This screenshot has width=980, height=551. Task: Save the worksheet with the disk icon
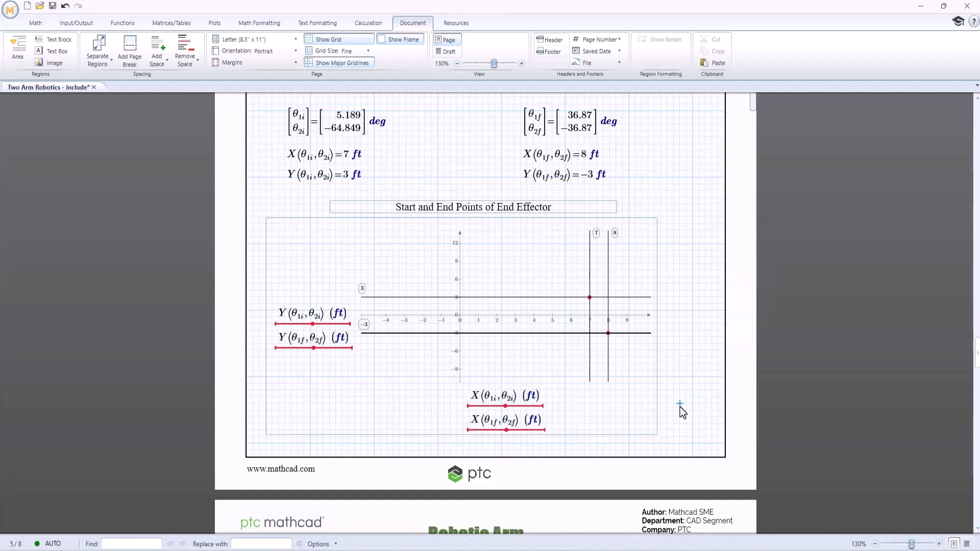pyautogui.click(x=53, y=6)
